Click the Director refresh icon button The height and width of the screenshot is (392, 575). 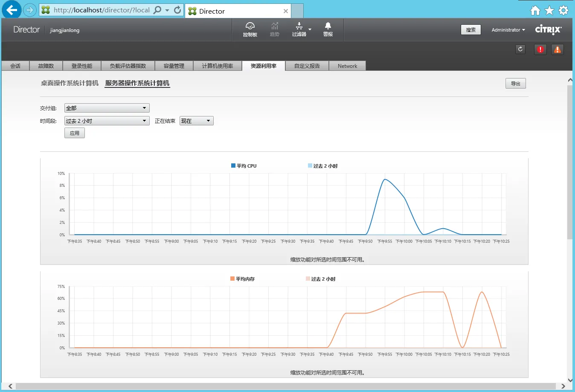click(x=520, y=49)
